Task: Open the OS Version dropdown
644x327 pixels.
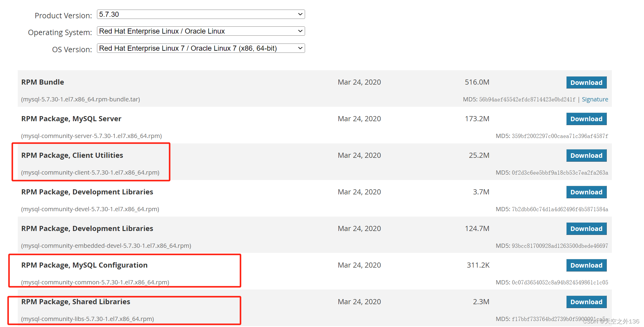Action: [201, 48]
